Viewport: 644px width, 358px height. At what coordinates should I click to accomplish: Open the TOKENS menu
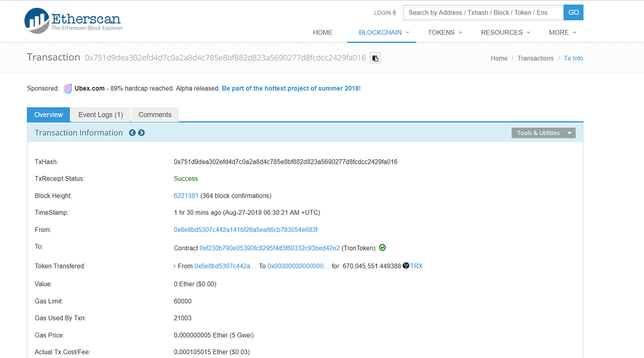(x=444, y=32)
